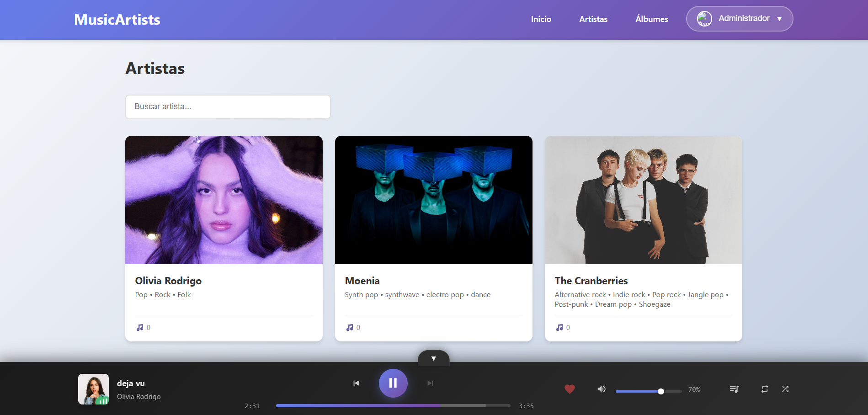Toggle repeat mode

click(x=765, y=389)
